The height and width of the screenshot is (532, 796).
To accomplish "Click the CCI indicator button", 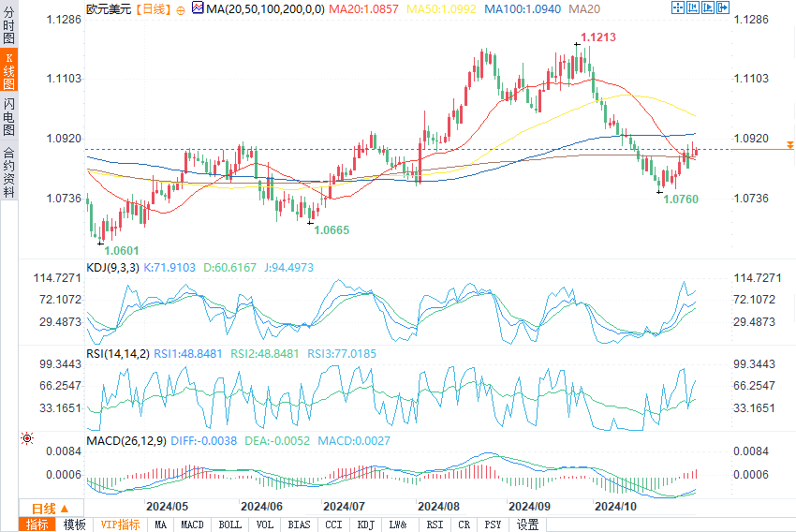I will coord(333,525).
